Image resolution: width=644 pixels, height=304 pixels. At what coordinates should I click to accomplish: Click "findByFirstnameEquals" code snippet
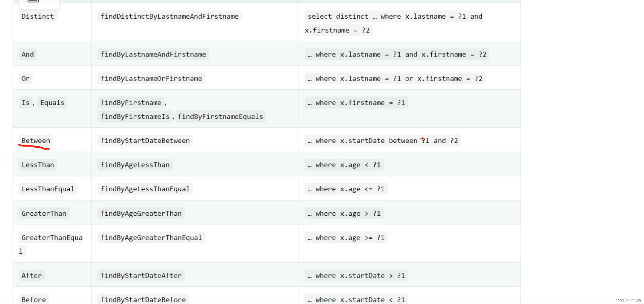click(220, 116)
